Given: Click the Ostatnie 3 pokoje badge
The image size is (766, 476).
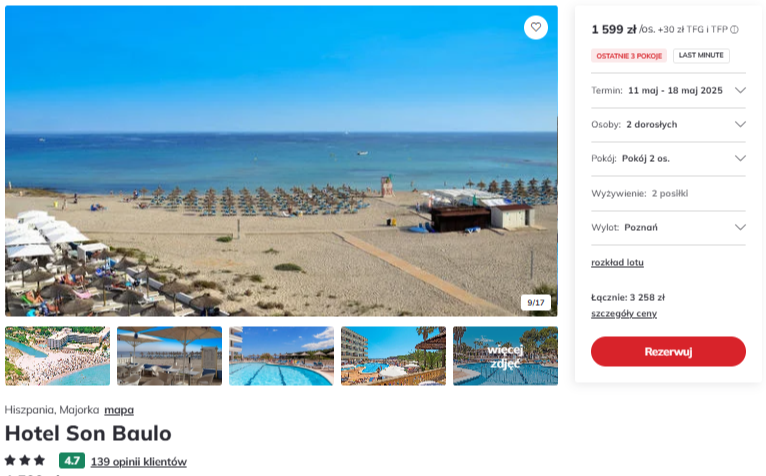Looking at the screenshot, I should [629, 56].
